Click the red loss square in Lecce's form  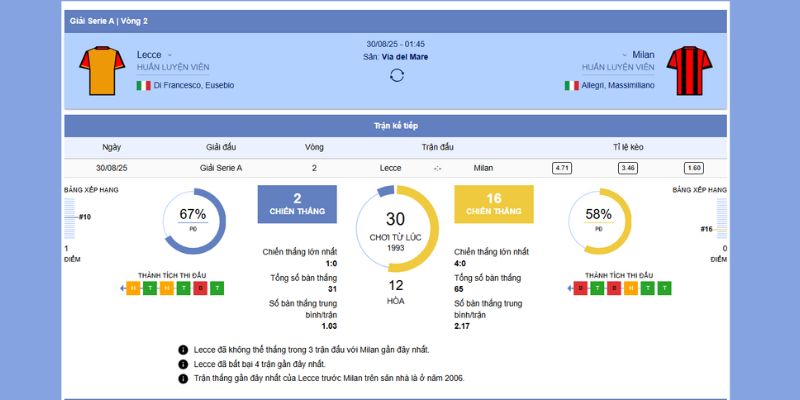tap(200, 288)
